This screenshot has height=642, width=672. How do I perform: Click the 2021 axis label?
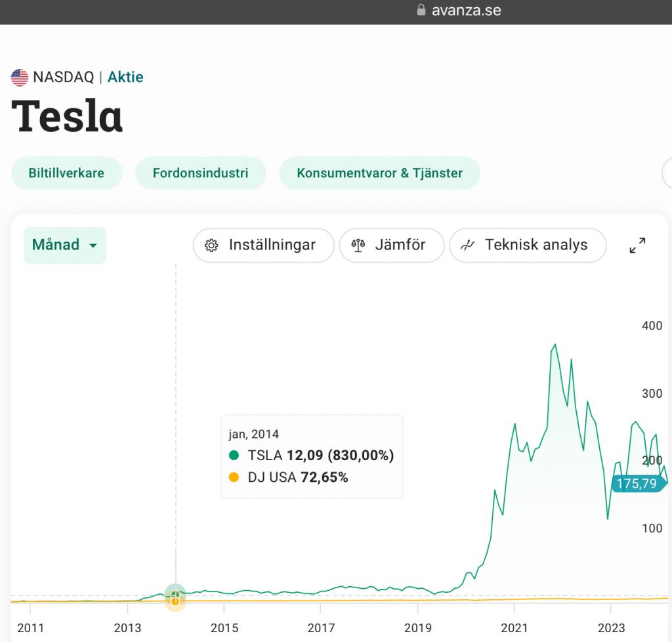coord(514,628)
